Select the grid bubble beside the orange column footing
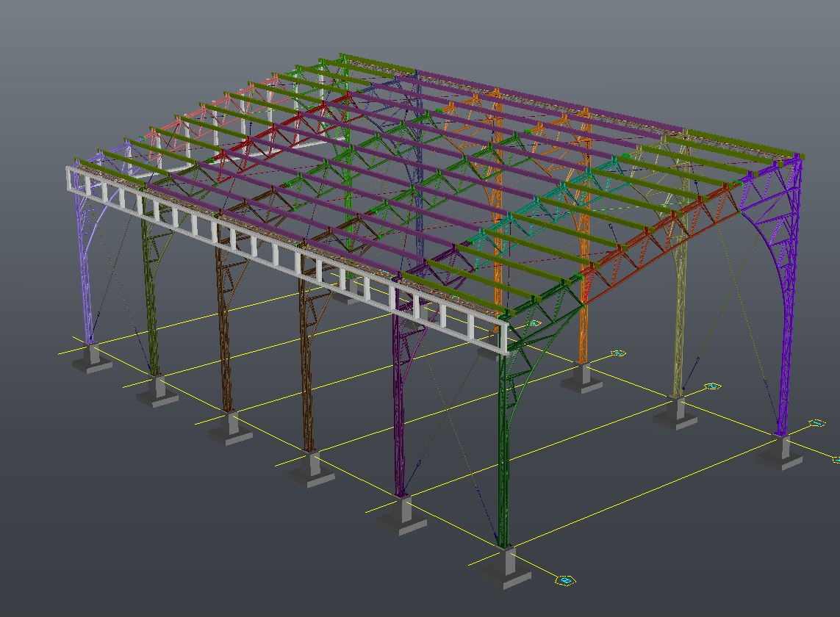Screen dimensions: 840x617 [618, 353]
